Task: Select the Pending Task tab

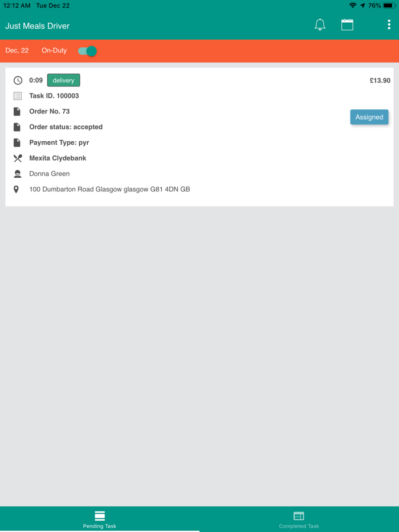Action: 100,519
